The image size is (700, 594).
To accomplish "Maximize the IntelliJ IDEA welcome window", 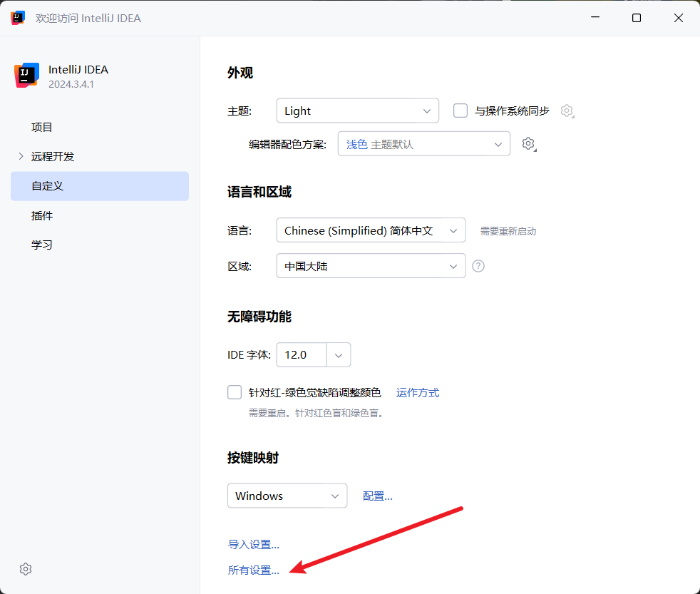I will pyautogui.click(x=637, y=18).
